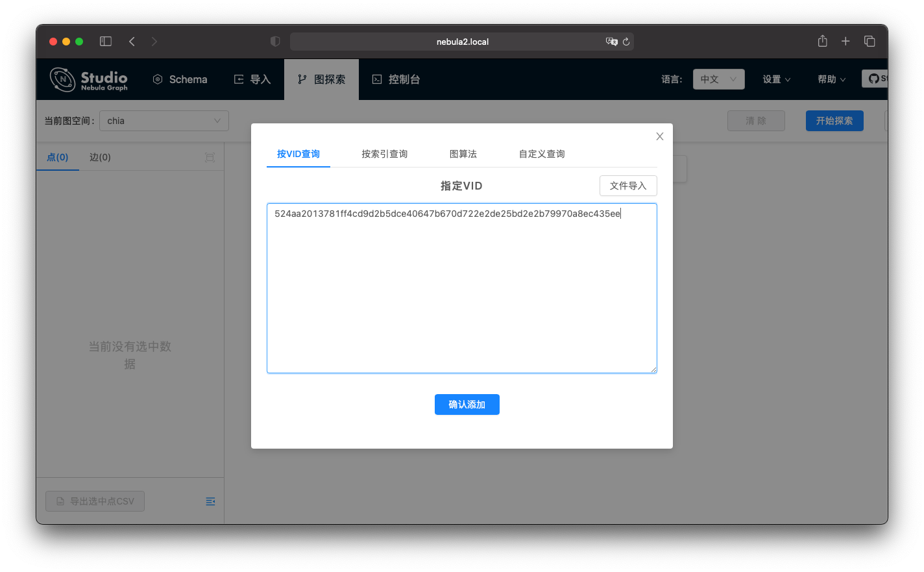Go forward with Safari forward arrow
Screen dimensions: 924x572
click(x=154, y=42)
